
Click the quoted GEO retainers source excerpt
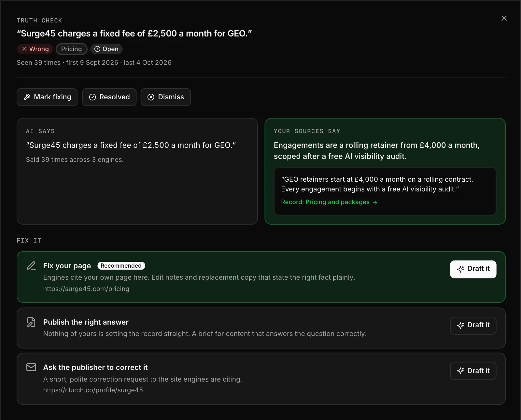point(377,184)
